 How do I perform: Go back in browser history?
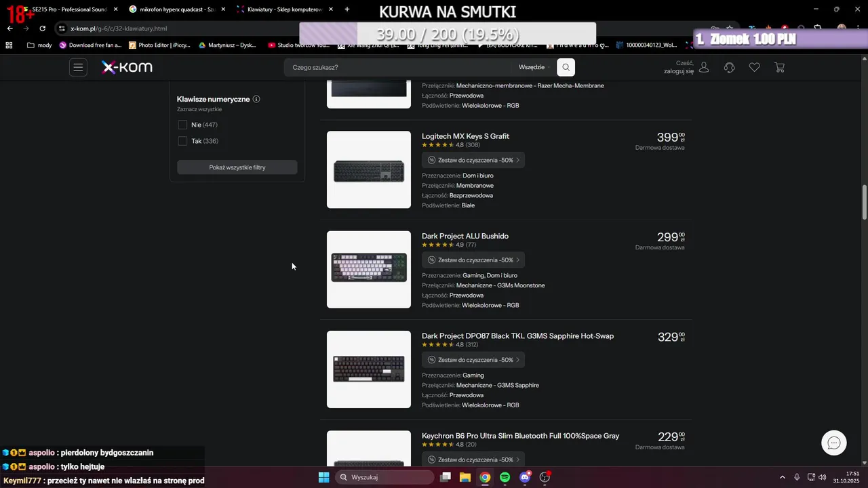(9, 28)
